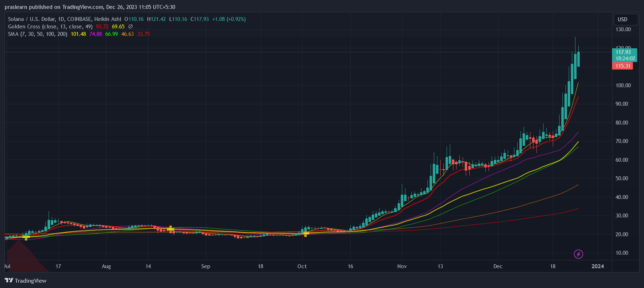Click the yellow 101.48 SMA value

[78, 34]
